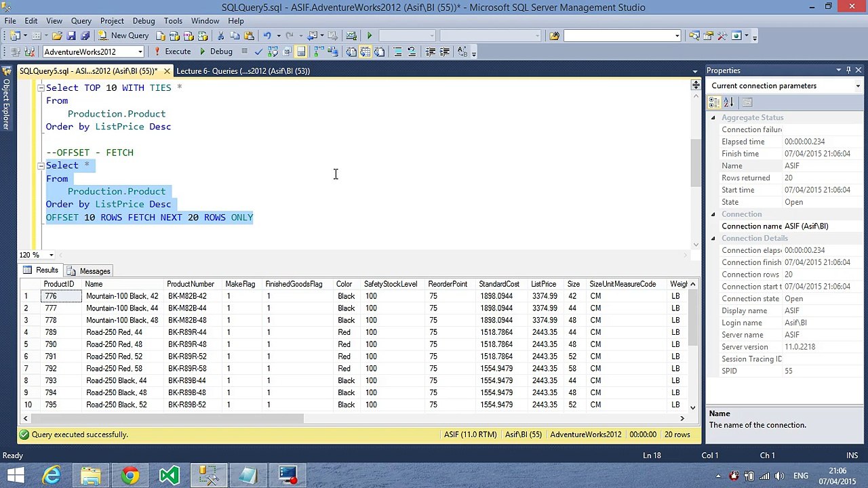Collapse the Connection section in Properties
Screen dimensions: 868x488
[x=713, y=214]
